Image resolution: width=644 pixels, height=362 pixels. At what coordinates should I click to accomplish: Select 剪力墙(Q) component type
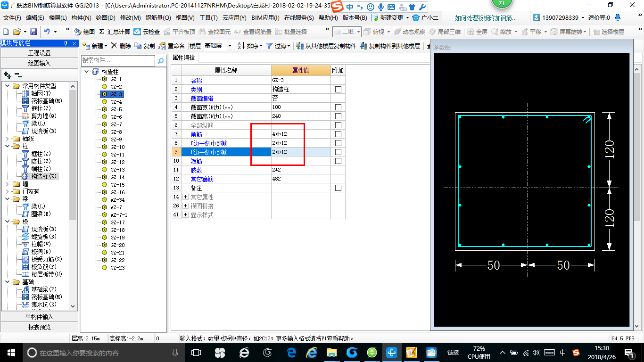click(x=39, y=116)
